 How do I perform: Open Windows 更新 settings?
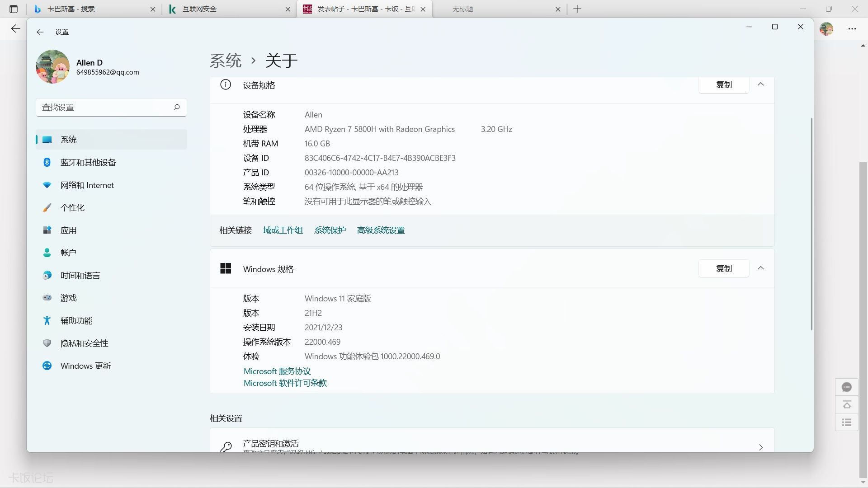tap(111, 366)
